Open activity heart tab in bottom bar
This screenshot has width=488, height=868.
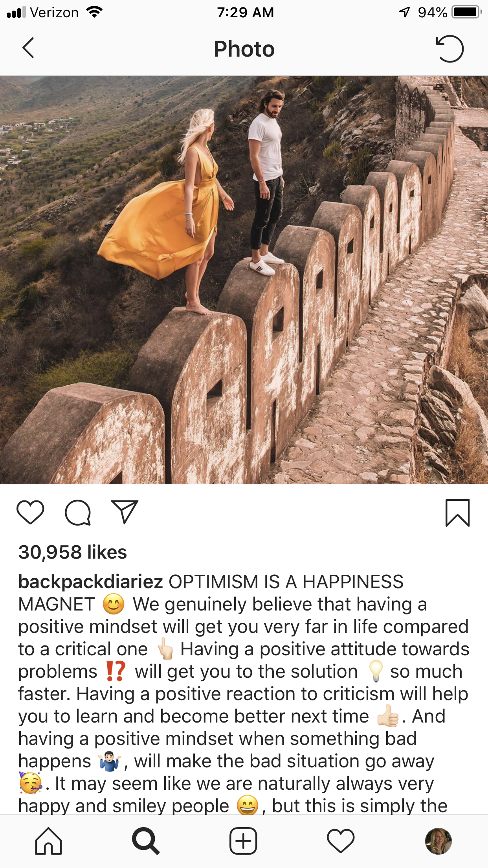click(x=341, y=841)
